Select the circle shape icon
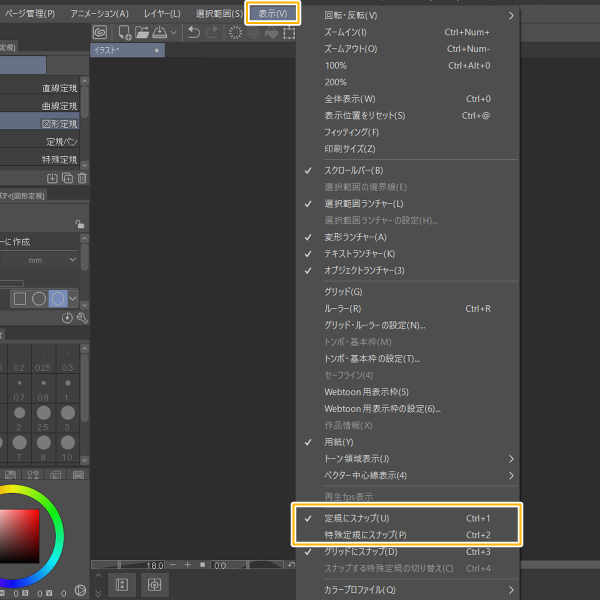The image size is (600, 600). coord(39,299)
